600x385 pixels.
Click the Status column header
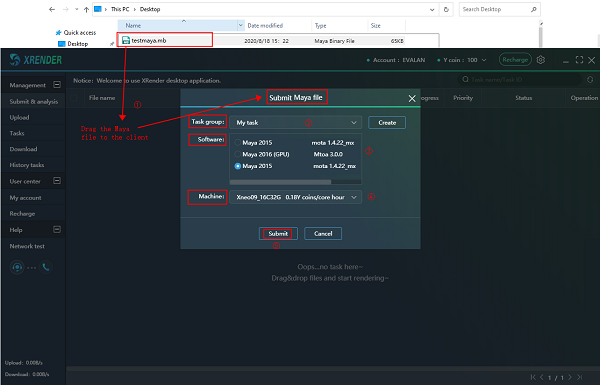523,98
